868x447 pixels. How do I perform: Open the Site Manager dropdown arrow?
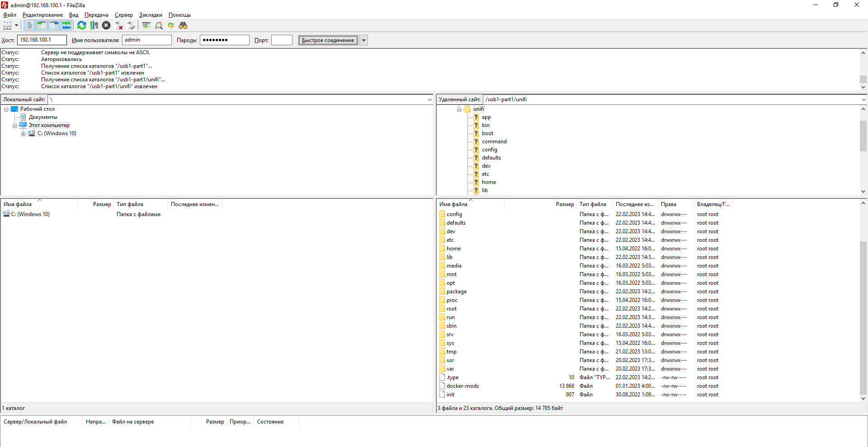coord(16,26)
